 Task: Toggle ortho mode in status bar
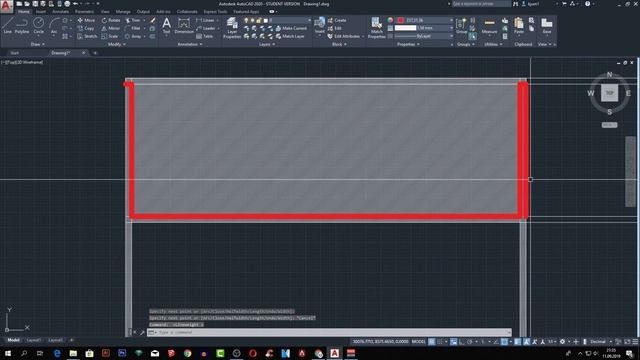pos(462,342)
